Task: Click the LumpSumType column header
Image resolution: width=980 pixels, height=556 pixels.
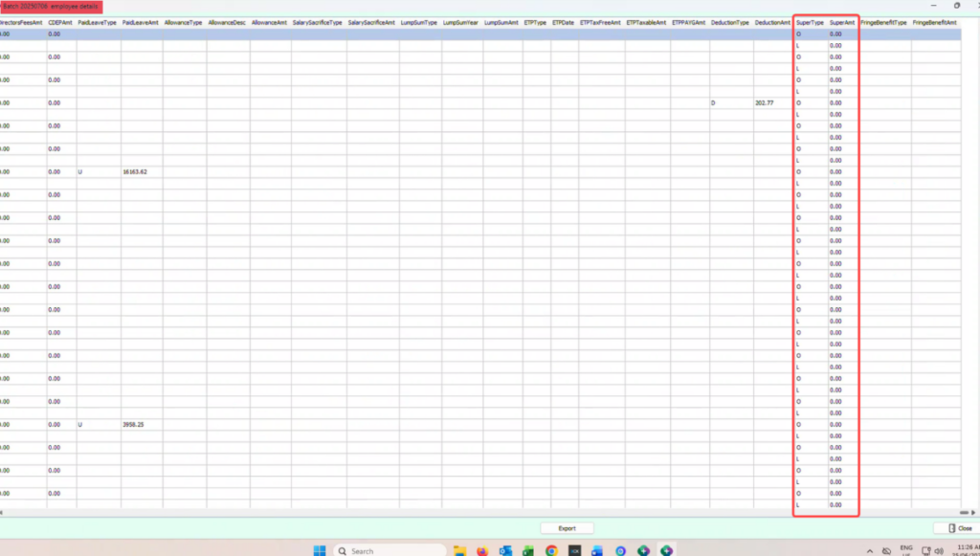Action: (x=419, y=23)
